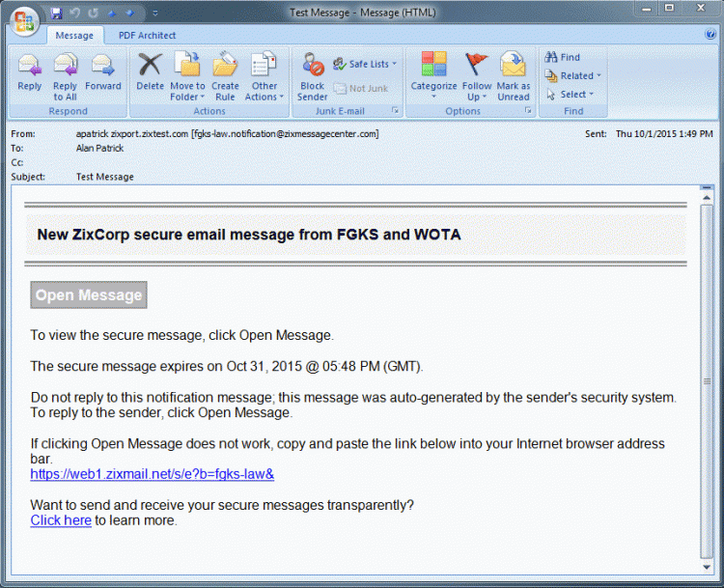Follow the Click here link
The image size is (724, 588).
click(61, 520)
